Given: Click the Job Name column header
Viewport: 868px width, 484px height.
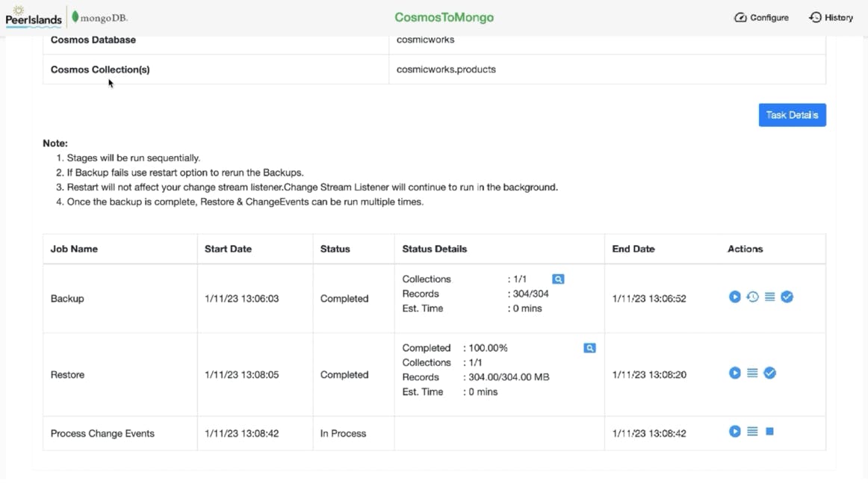Looking at the screenshot, I should pos(74,249).
